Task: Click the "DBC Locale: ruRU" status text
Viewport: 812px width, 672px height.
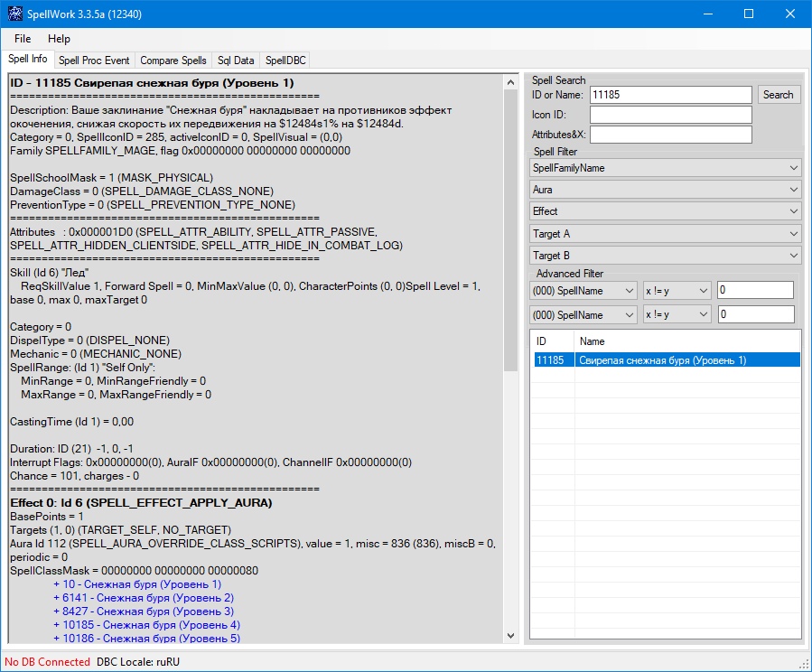Action: point(138,662)
